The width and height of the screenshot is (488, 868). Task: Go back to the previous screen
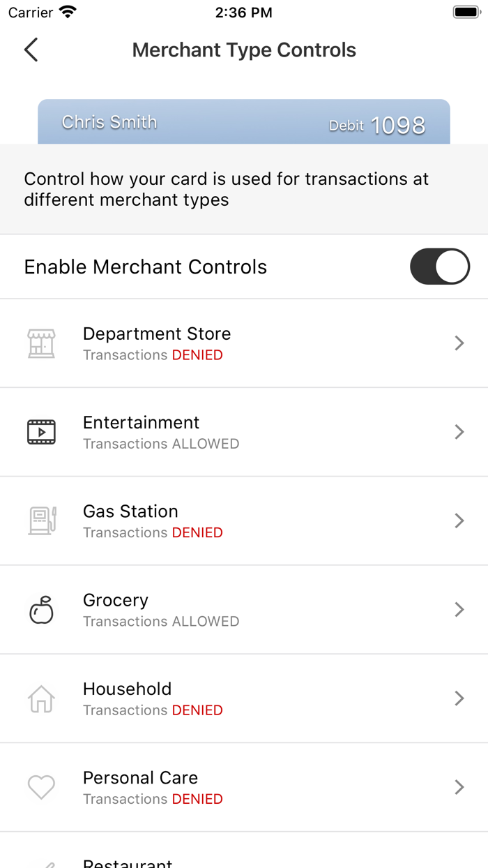click(30, 50)
